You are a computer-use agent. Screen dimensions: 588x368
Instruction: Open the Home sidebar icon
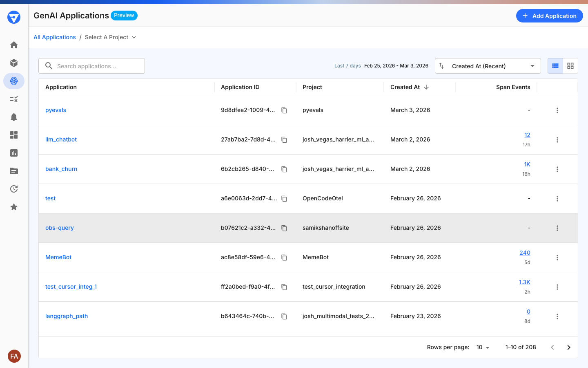13,45
